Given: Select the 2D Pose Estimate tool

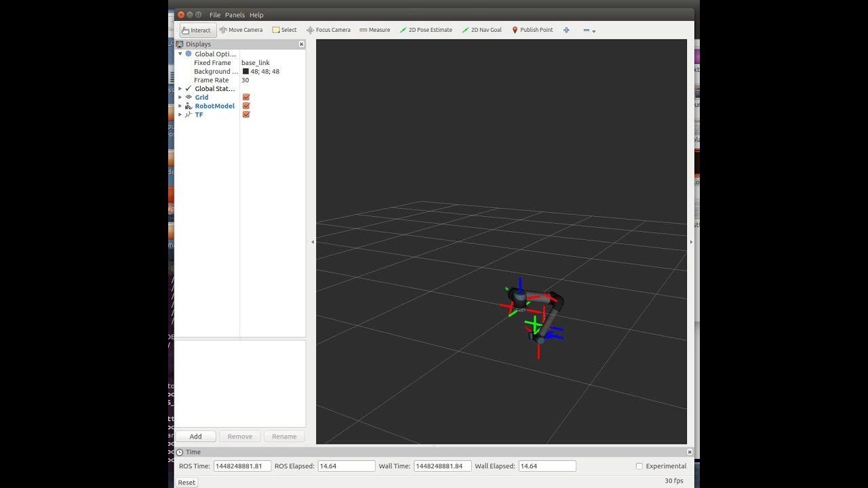Looking at the screenshot, I should coord(426,30).
